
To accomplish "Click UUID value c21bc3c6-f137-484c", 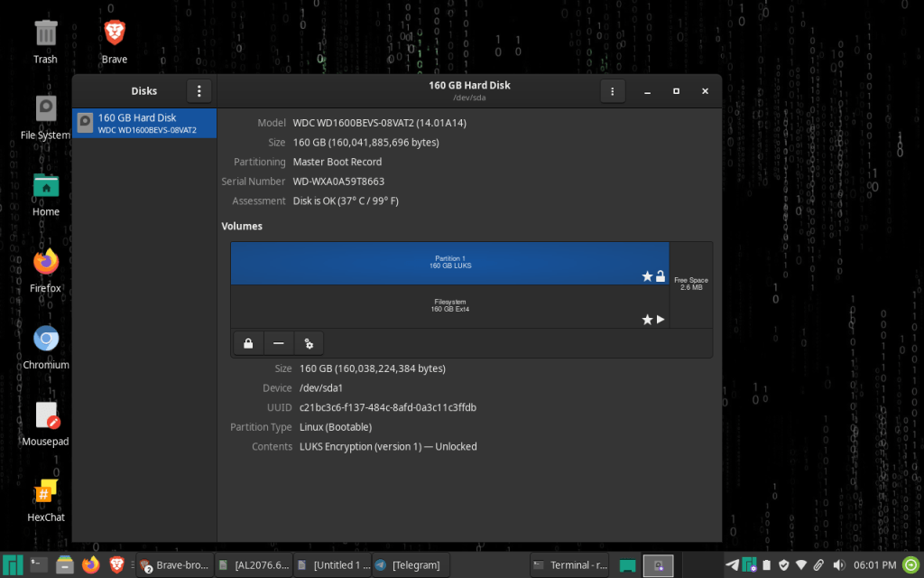I will coord(388,407).
